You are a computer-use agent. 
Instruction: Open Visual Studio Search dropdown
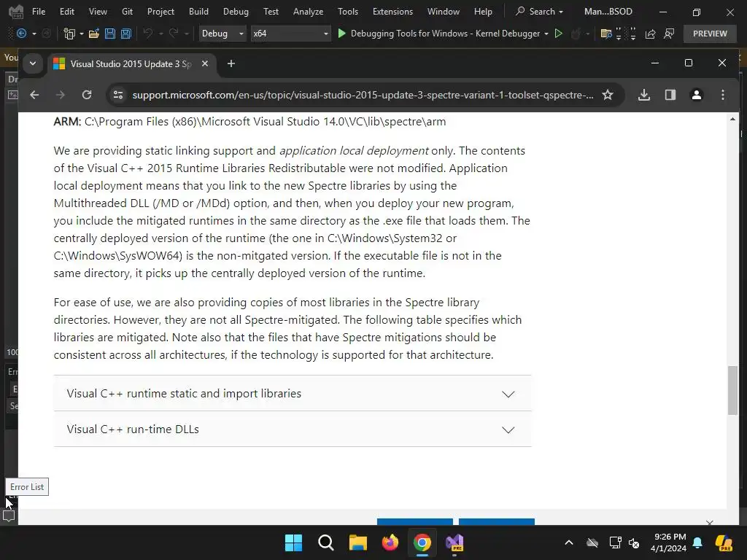(540, 11)
